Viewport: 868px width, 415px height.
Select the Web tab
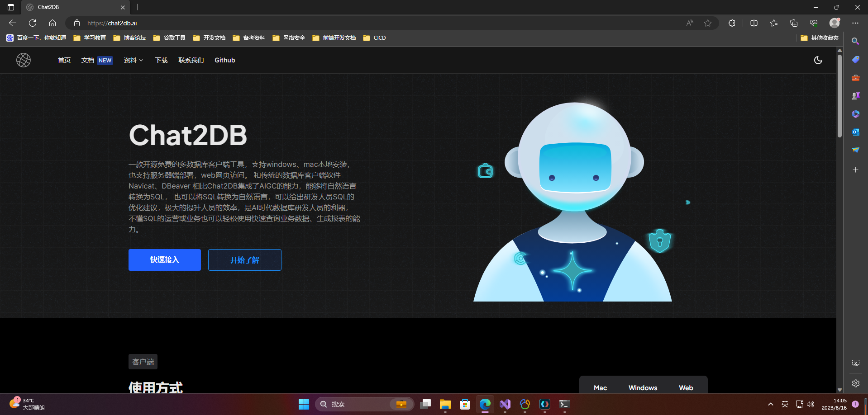pyautogui.click(x=686, y=388)
